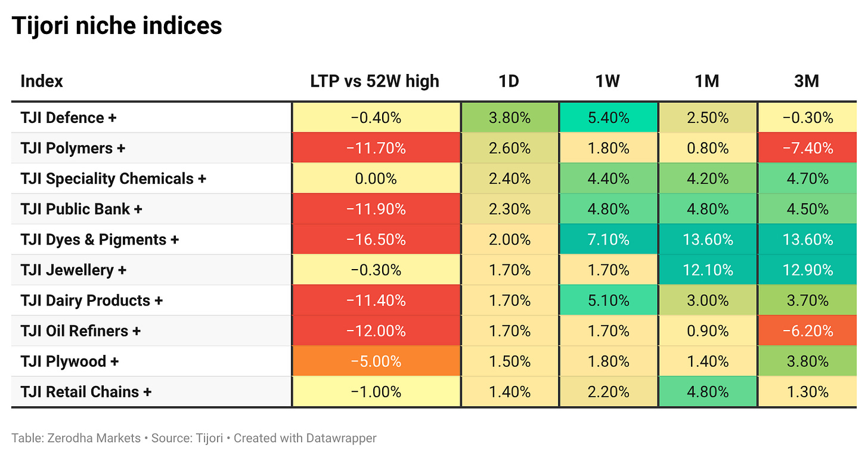The image size is (868, 457).
Task: Click the 3M column header
Action: click(807, 81)
